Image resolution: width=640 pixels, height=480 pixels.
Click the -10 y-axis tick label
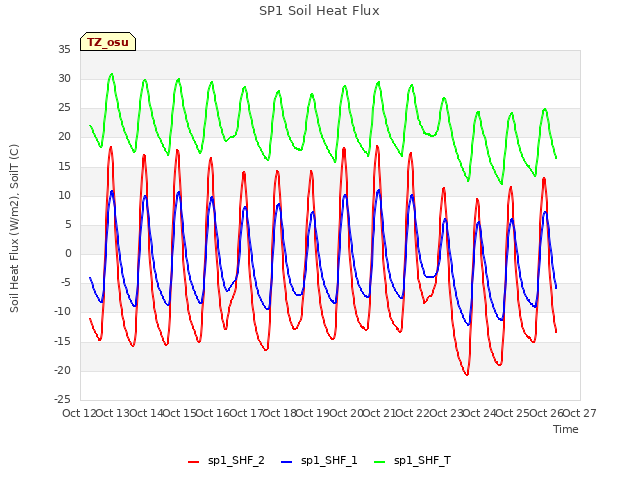click(62, 311)
